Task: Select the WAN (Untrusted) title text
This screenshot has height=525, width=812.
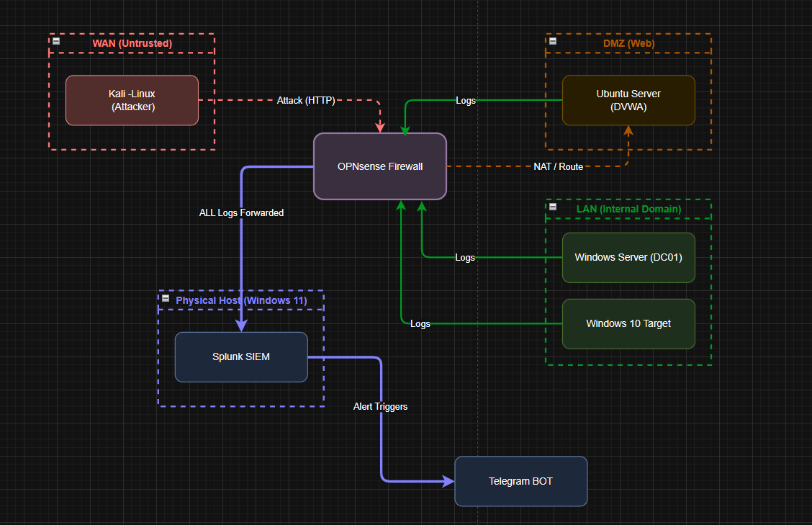Action: [132, 43]
